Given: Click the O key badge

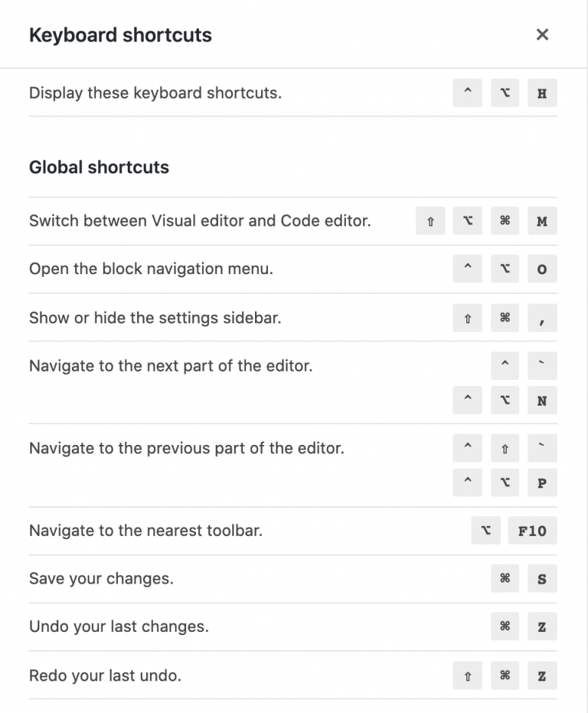Looking at the screenshot, I should coord(542,270).
